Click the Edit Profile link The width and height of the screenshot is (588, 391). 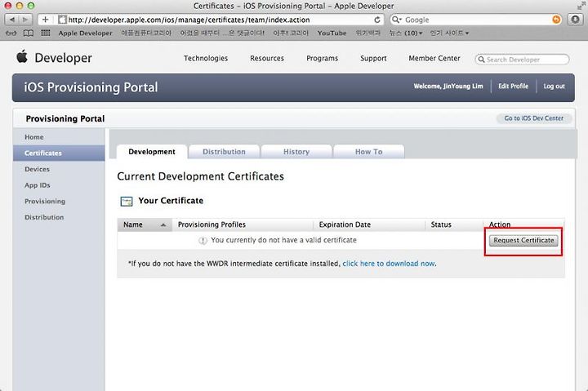(513, 87)
